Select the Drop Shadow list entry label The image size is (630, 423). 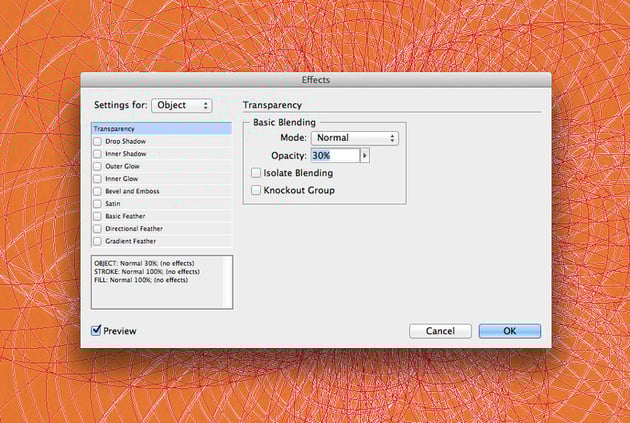(x=125, y=141)
